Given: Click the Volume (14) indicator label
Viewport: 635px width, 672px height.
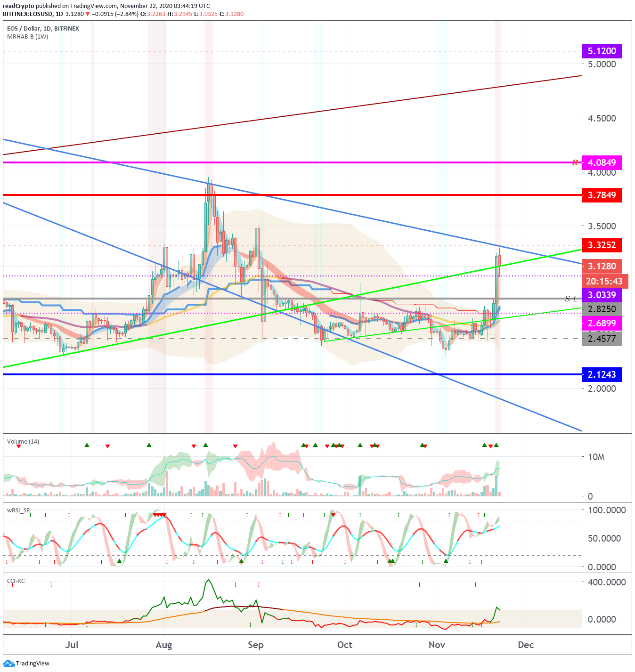Looking at the screenshot, I should (23, 441).
